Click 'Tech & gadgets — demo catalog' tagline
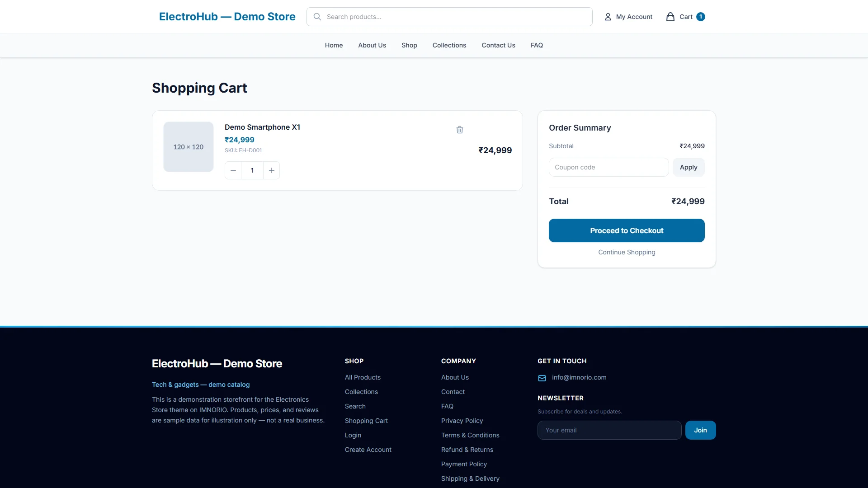Image resolution: width=868 pixels, height=488 pixels. point(201,385)
